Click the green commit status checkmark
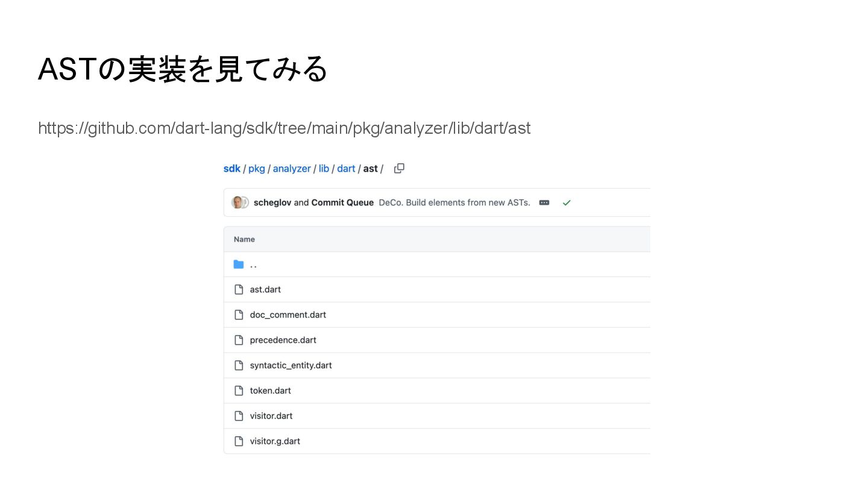 click(x=567, y=203)
